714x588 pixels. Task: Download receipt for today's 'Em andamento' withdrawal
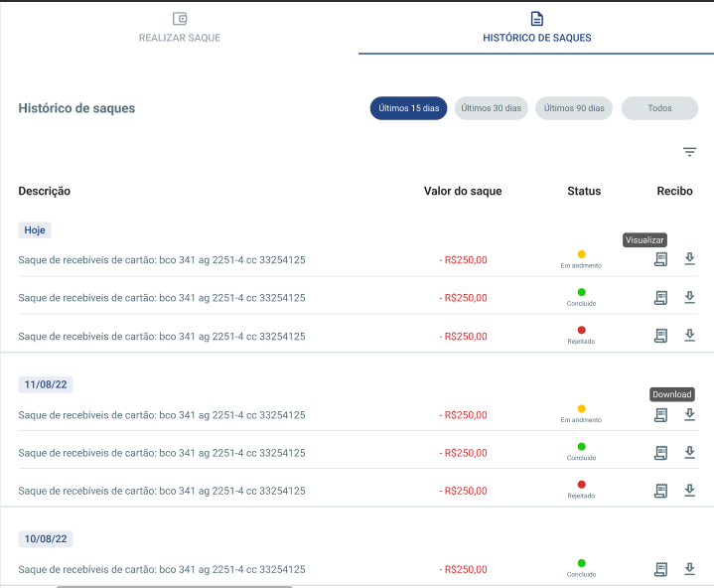tap(689, 259)
